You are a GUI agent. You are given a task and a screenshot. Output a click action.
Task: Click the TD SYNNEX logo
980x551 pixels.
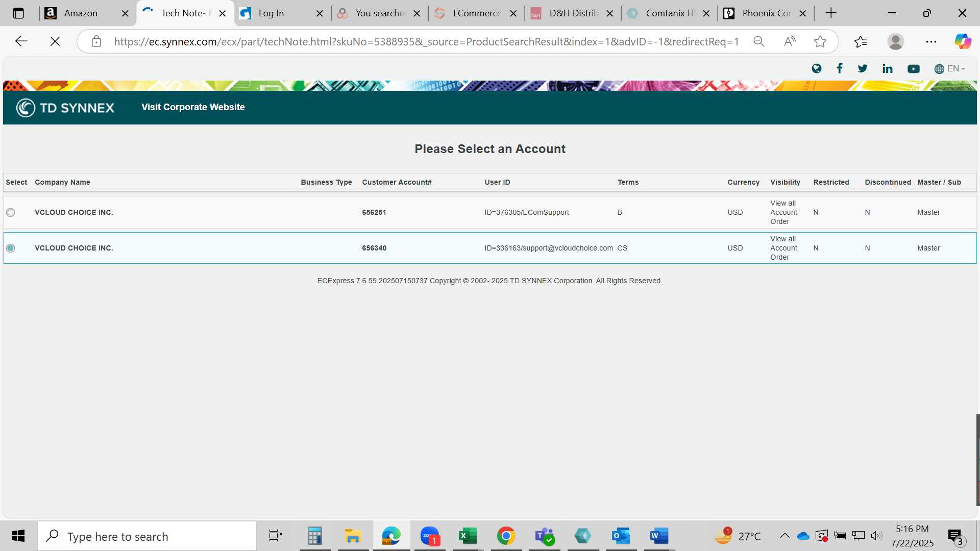pyautogui.click(x=65, y=108)
